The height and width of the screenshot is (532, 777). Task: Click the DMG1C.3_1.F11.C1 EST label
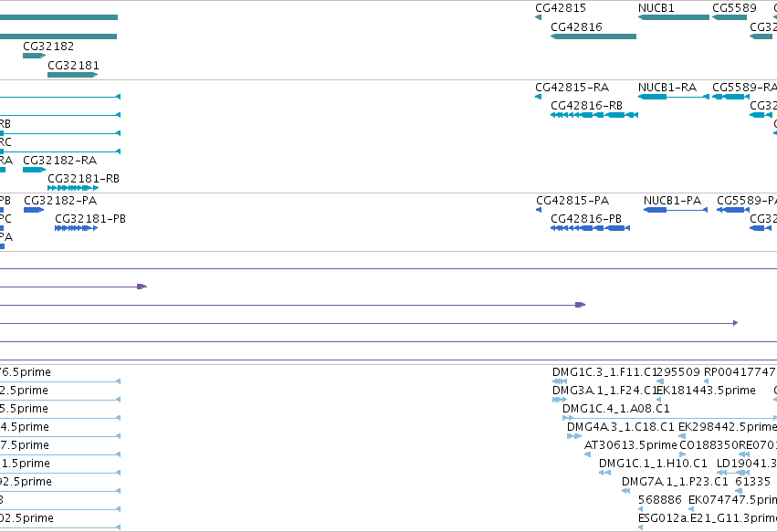[604, 372]
